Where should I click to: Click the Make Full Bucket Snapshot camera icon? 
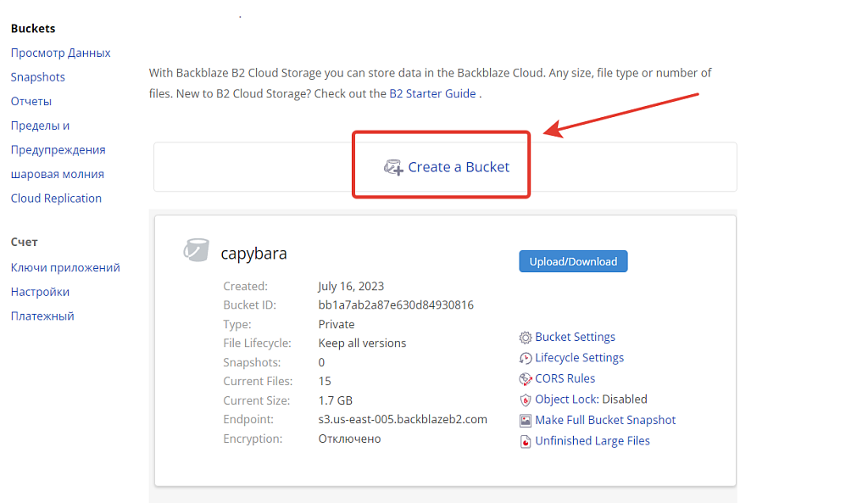[526, 420]
